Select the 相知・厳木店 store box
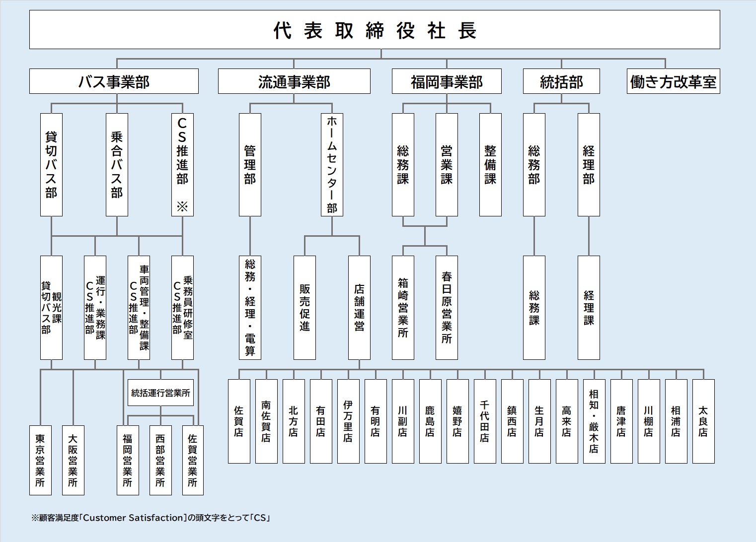The image size is (756, 542). [594, 421]
